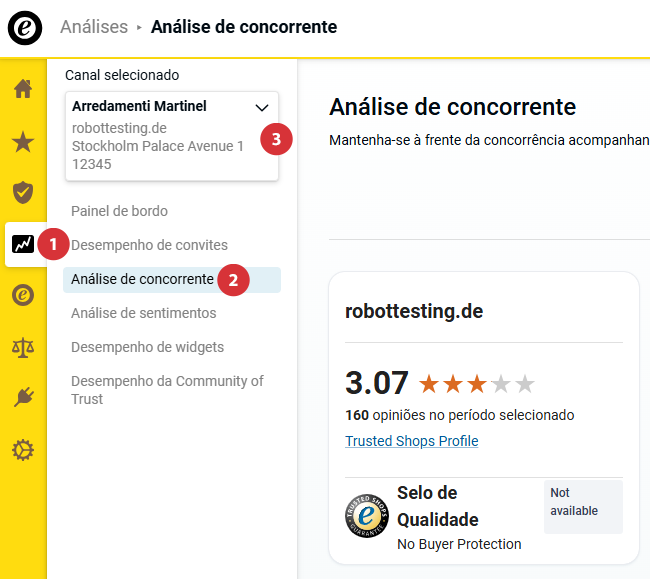The image size is (650, 579).
Task: Navigate to Desempenho de widgets
Action: (147, 347)
